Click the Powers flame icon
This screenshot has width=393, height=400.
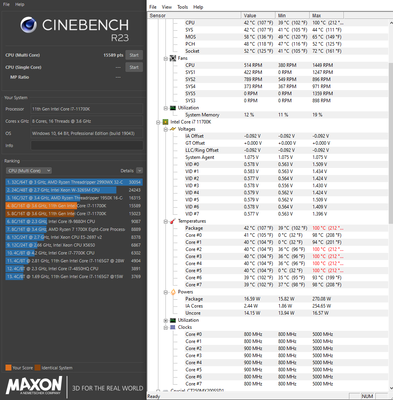click(x=173, y=292)
